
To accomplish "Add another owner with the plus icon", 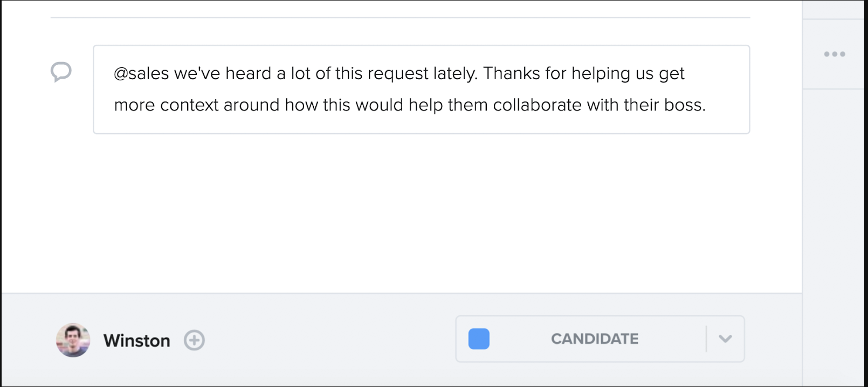I will [x=194, y=340].
